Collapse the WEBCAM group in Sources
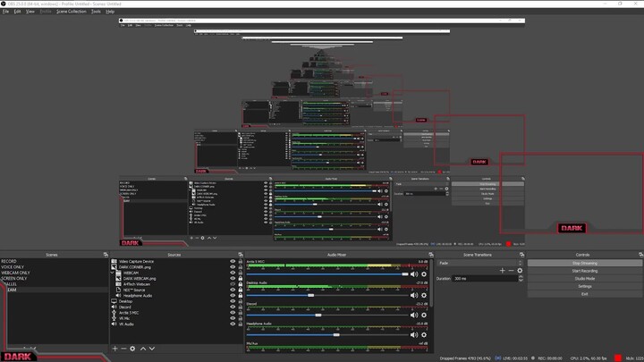Image resolution: width=644 pixels, height=362 pixels. (x=113, y=273)
